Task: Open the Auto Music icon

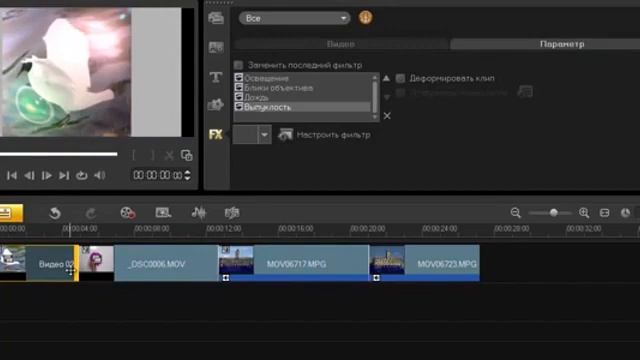Action: pos(232,213)
